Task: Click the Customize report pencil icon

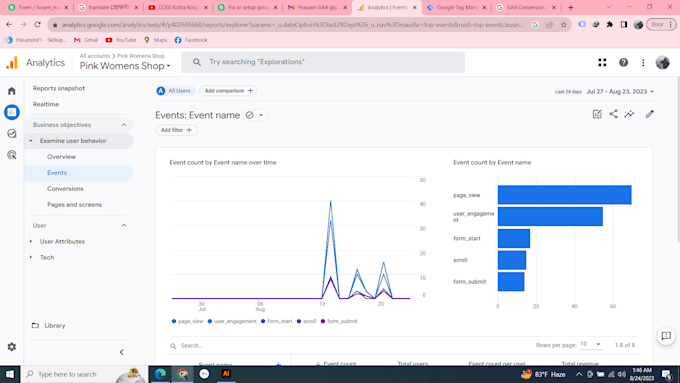Action: click(x=649, y=114)
